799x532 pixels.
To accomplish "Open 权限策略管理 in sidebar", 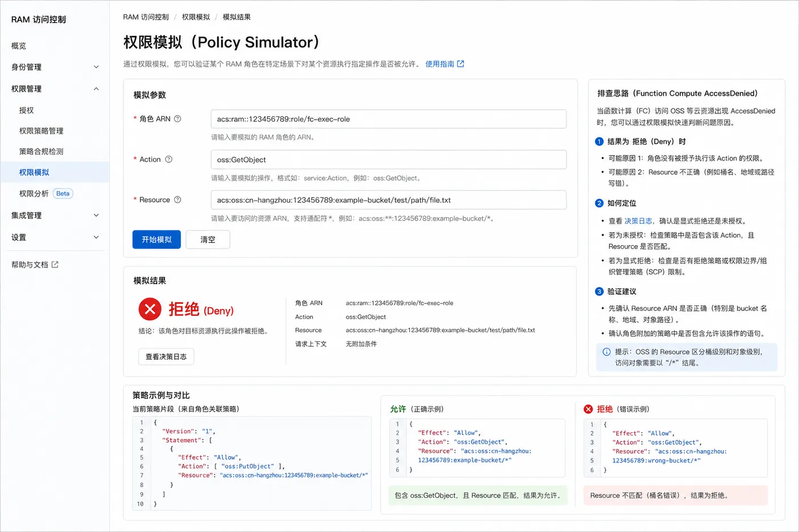I will pyautogui.click(x=41, y=131).
